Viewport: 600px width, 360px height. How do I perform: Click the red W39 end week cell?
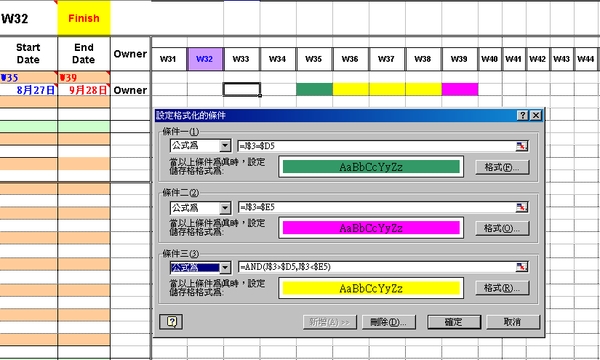84,78
